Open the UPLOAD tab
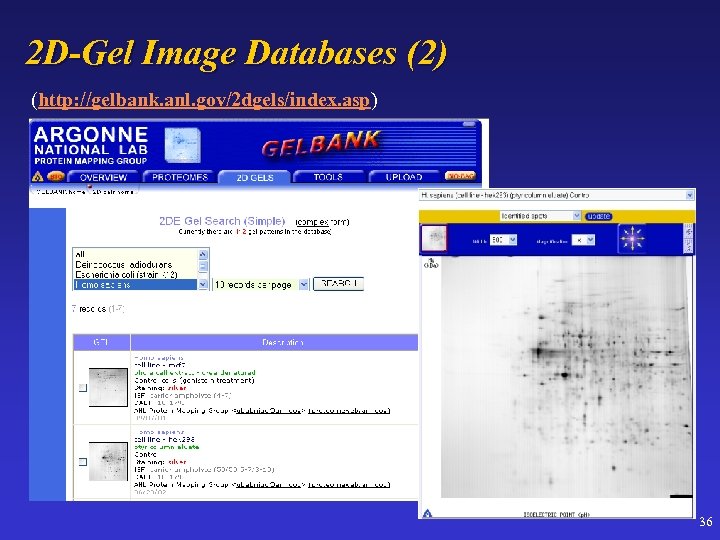The height and width of the screenshot is (540, 720). click(404, 177)
